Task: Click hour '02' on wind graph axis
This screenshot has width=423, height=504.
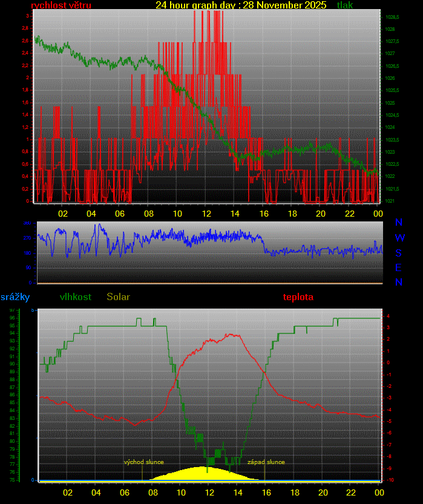Action: (x=63, y=214)
